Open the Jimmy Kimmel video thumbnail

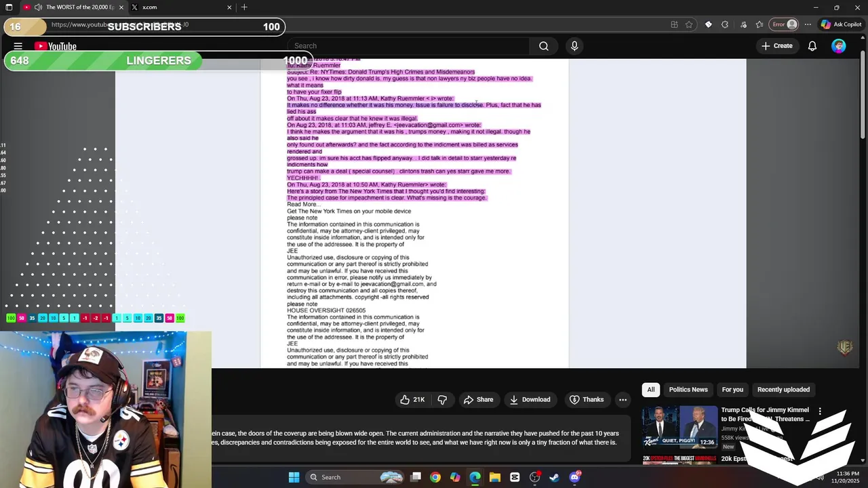(x=679, y=427)
